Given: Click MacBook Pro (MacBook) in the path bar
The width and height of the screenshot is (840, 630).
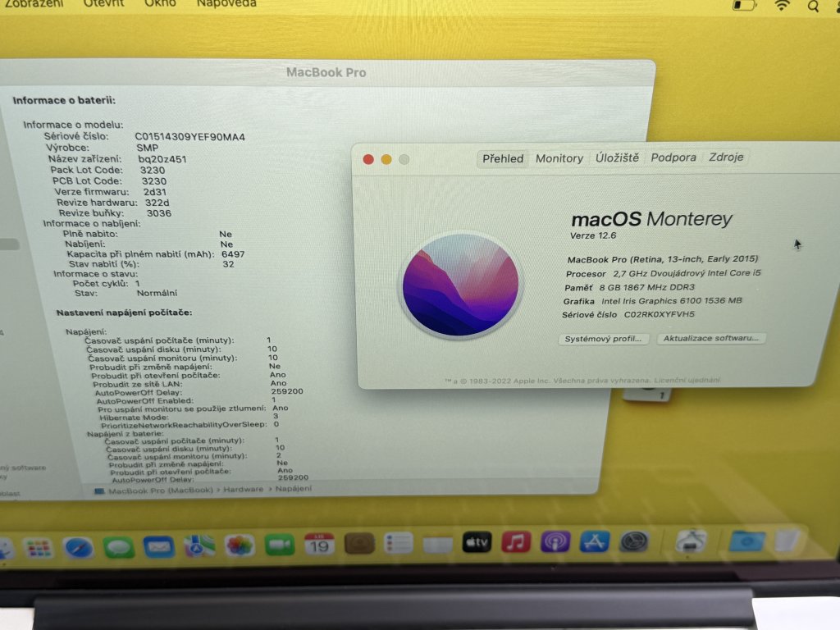Looking at the screenshot, I should tap(161, 491).
